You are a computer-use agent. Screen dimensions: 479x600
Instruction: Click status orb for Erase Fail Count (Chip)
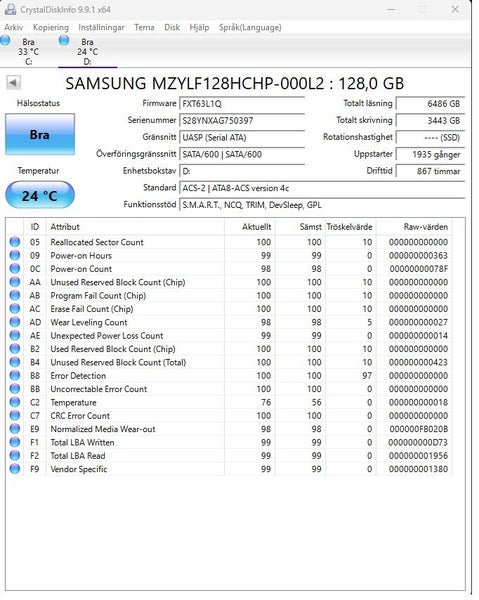click(x=15, y=309)
